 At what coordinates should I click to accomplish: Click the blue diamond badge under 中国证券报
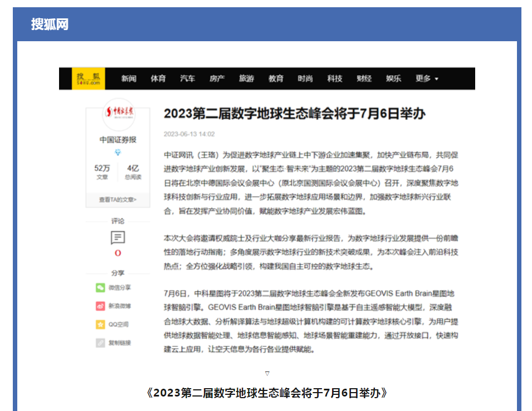point(118,153)
